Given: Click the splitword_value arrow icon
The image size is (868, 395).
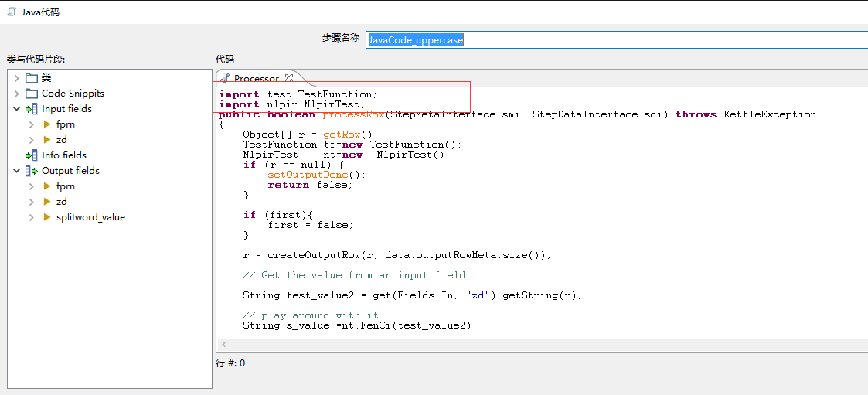Looking at the screenshot, I should point(47,217).
